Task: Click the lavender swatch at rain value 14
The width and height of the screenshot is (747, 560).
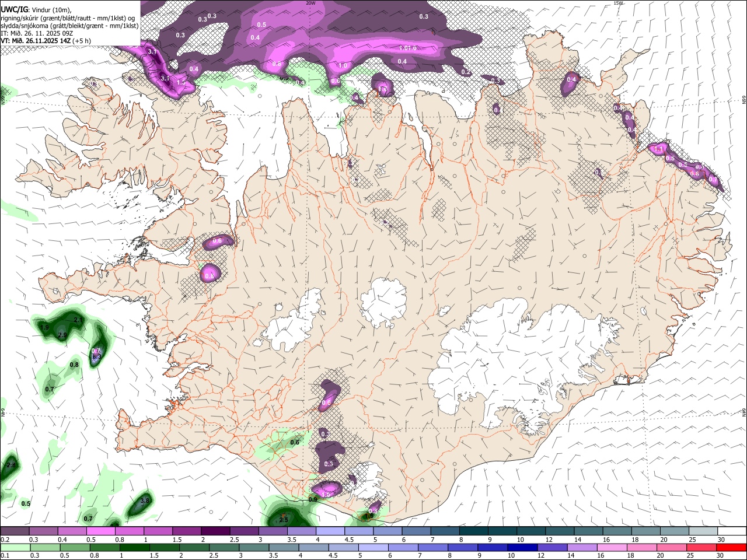Action: [x=582, y=547]
